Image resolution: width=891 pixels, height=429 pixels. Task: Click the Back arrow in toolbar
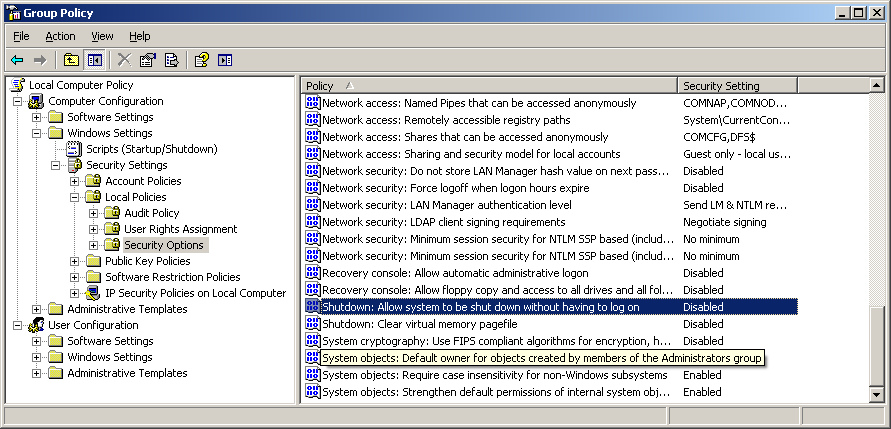pyautogui.click(x=18, y=60)
